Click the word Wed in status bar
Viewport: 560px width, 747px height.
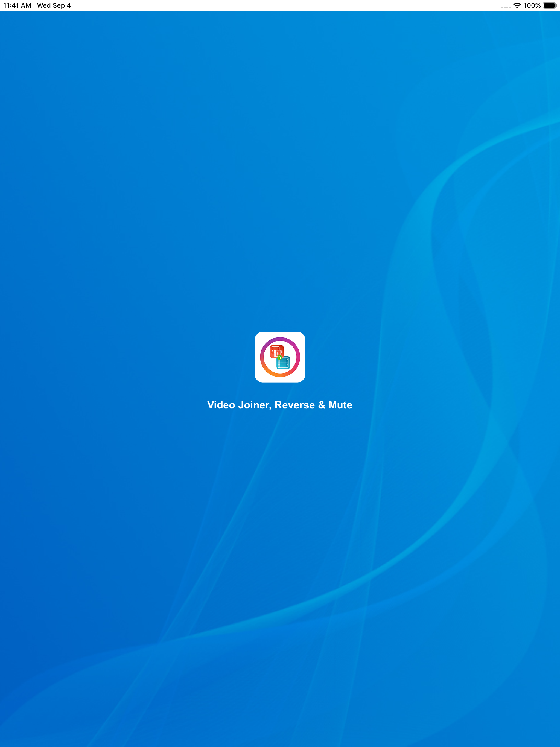click(44, 5)
